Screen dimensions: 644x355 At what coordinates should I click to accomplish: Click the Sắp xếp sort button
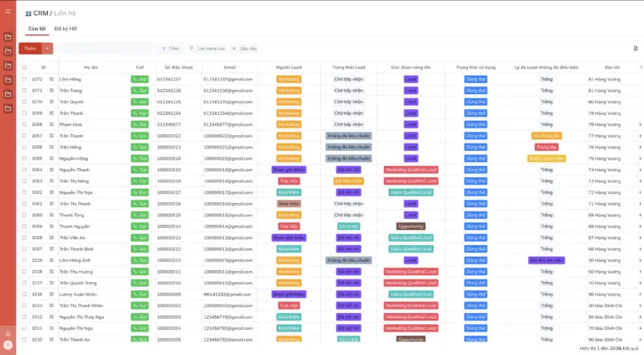tap(244, 49)
